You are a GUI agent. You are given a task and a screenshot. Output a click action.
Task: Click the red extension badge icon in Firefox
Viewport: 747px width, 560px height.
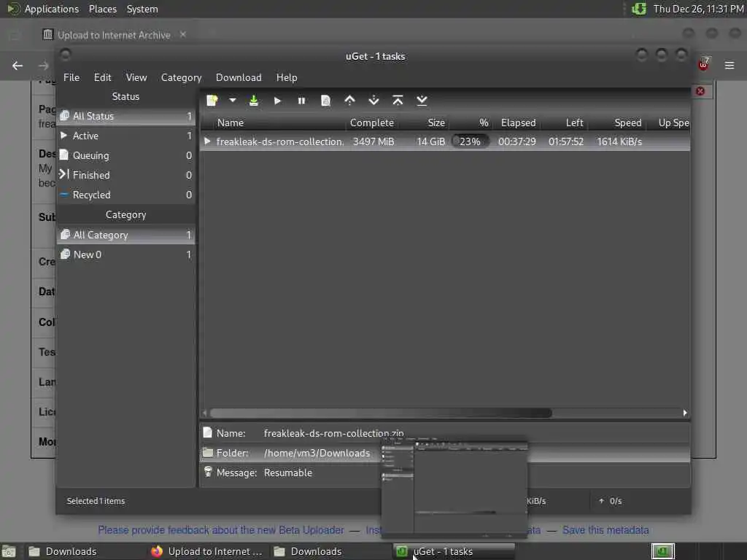[x=703, y=64]
